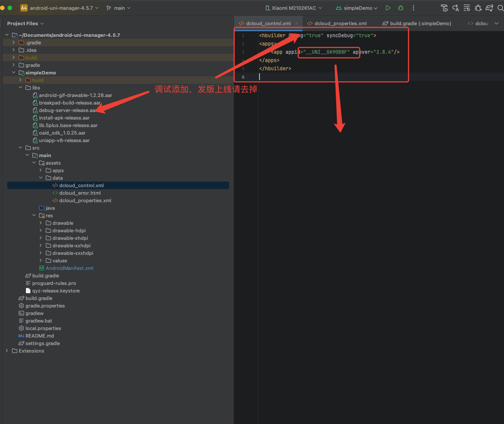504x424 pixels.
Task: Click line number 6 in the gutter
Action: (x=243, y=77)
